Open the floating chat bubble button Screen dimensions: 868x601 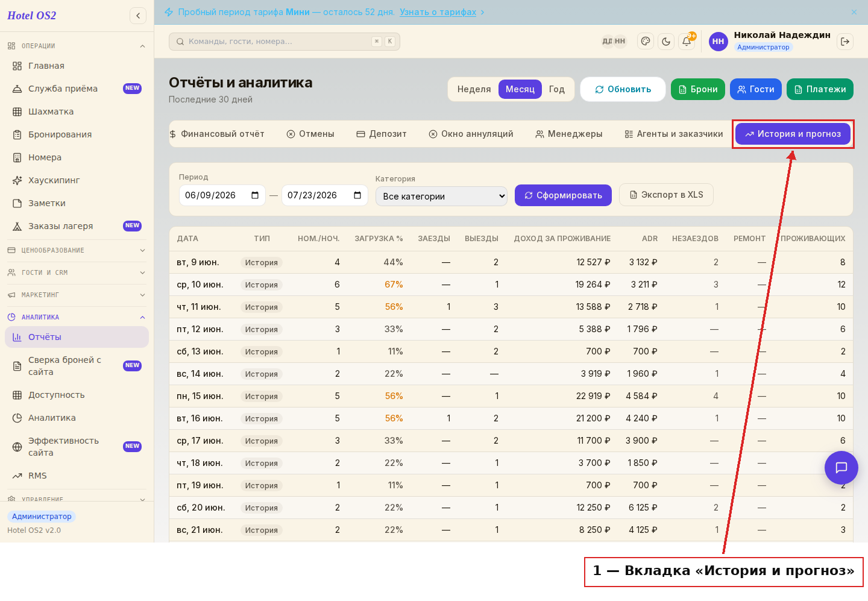pos(841,467)
